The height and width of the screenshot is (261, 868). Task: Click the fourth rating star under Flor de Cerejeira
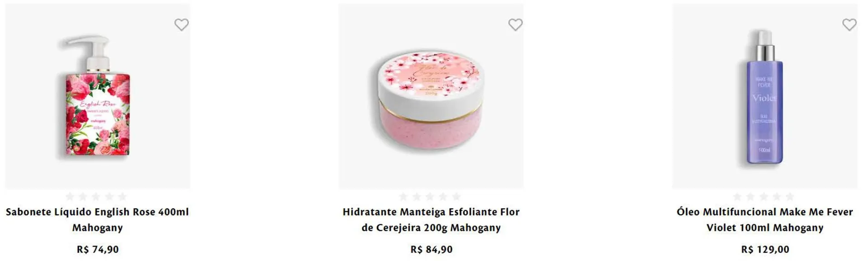tap(443, 196)
